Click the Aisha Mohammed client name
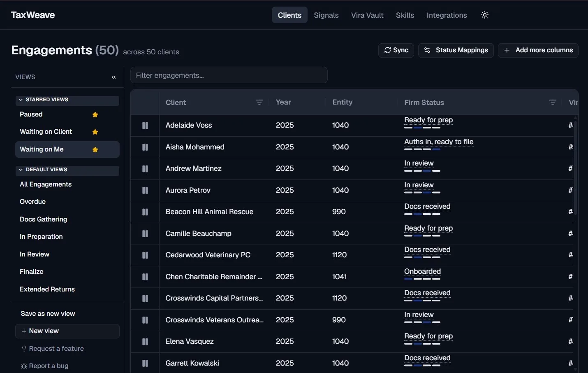Viewport: 588px width, 373px height. tap(195, 147)
